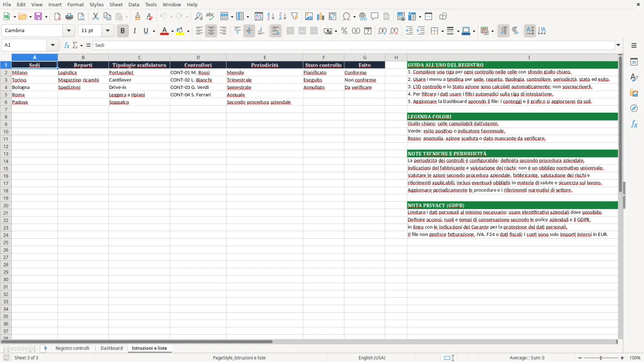
Task: Open the Sheet menu
Action: pyautogui.click(x=116, y=4)
